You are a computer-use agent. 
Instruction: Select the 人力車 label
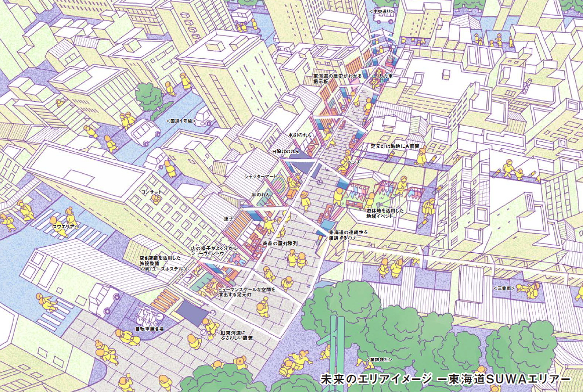click(385, 75)
